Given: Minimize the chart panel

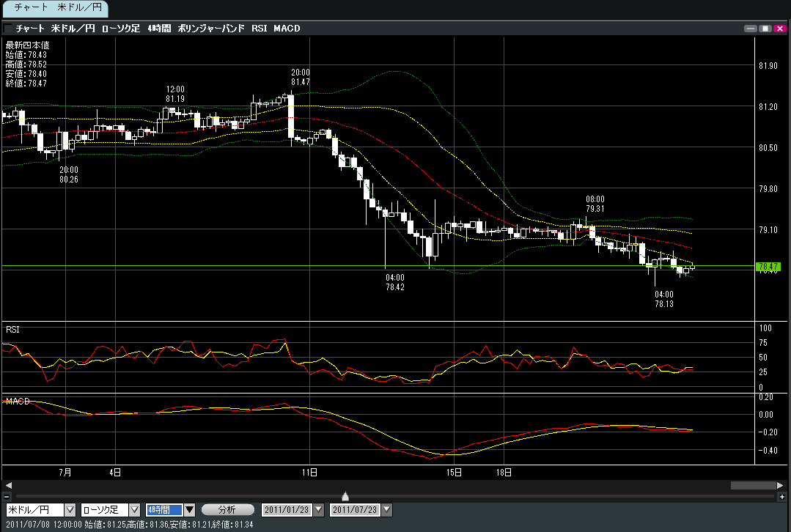Looking at the screenshot, I should coord(750,29).
